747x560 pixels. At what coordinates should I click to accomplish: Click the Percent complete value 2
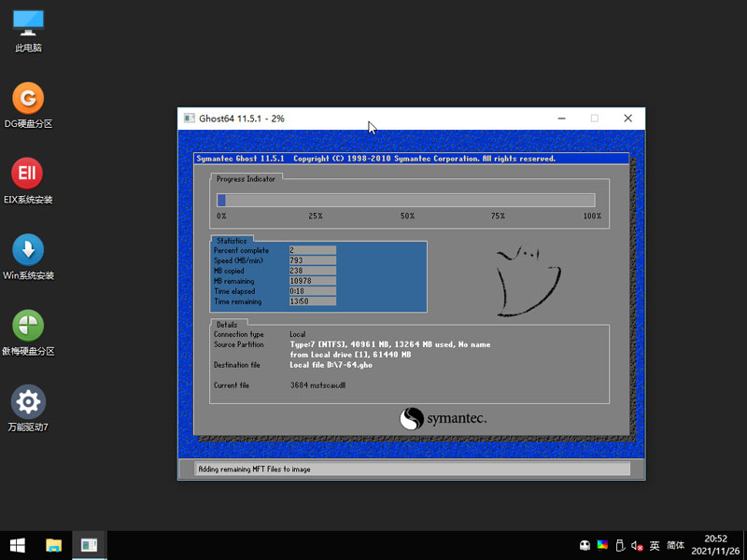pyautogui.click(x=313, y=250)
